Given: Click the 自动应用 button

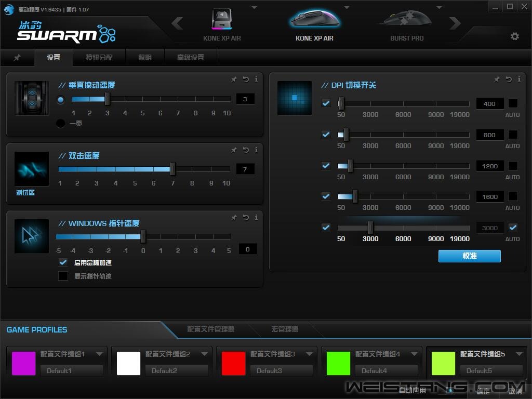Looking at the screenshot, I should 412,391.
